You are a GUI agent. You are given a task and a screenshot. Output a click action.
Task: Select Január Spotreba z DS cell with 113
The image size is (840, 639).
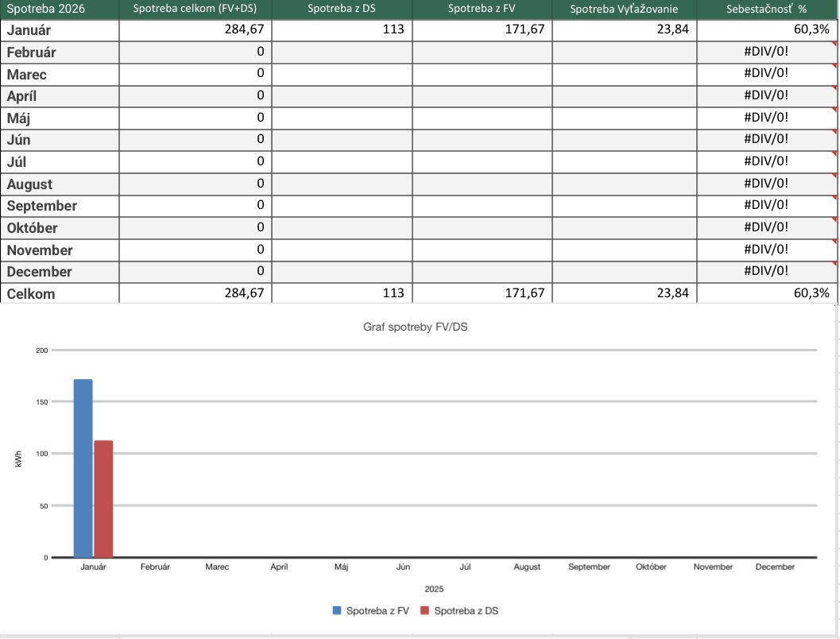342,30
